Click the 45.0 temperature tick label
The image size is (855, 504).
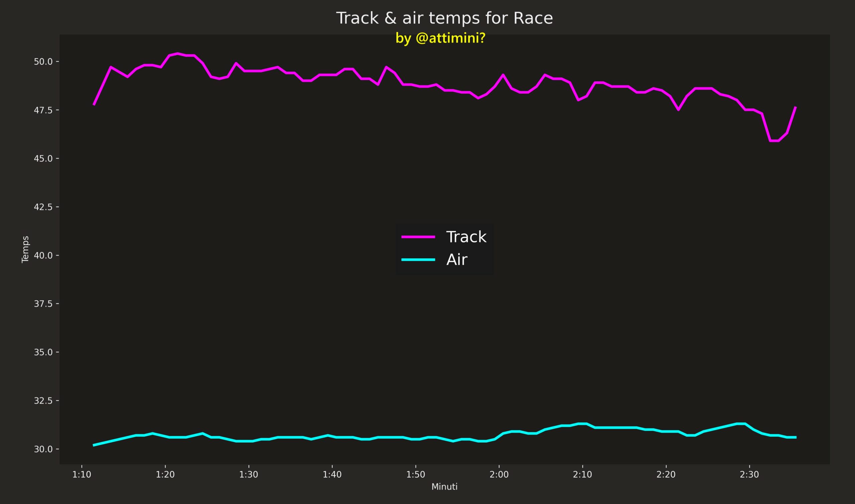(43, 159)
